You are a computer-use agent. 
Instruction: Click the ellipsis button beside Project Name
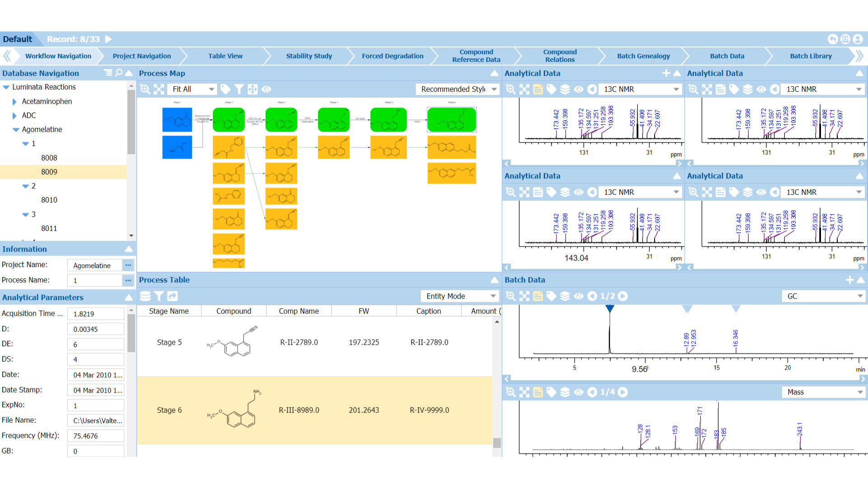coord(128,265)
